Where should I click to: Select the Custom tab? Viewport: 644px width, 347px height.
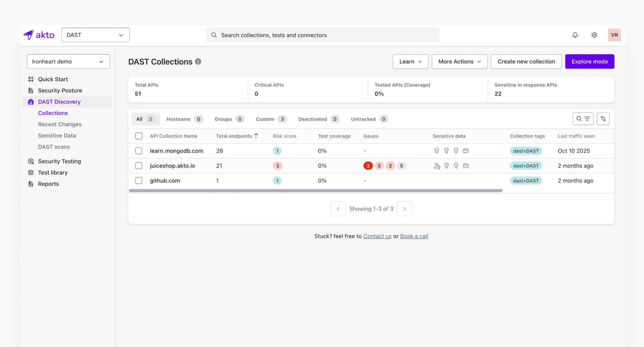click(x=271, y=119)
